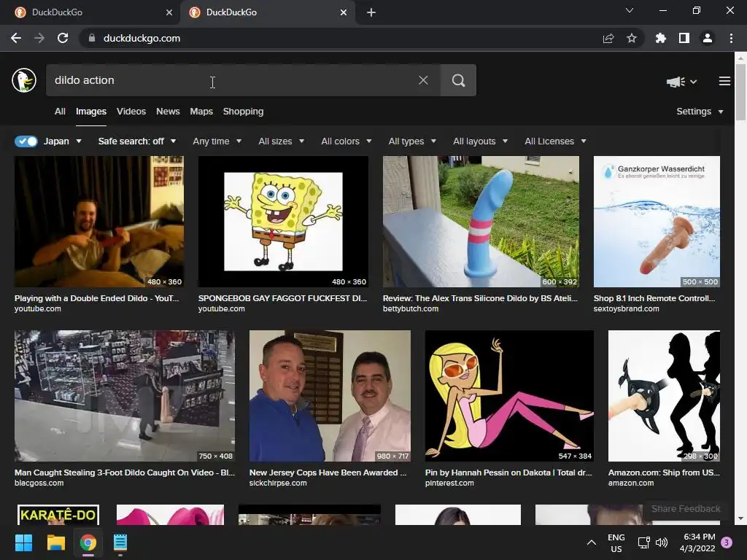Open the Safe search: off dropdown
The image size is (747, 560).
pos(137,141)
